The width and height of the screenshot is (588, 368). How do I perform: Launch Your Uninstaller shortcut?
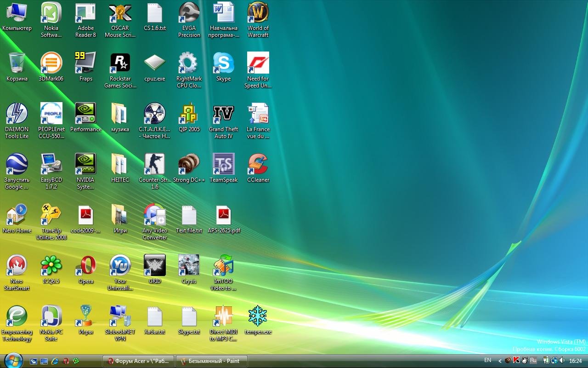[x=120, y=265]
